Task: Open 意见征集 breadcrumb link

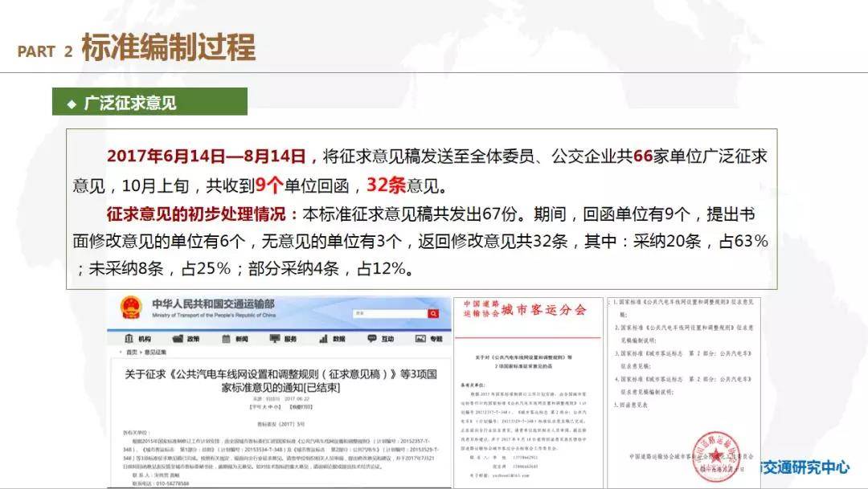Action: (156, 352)
